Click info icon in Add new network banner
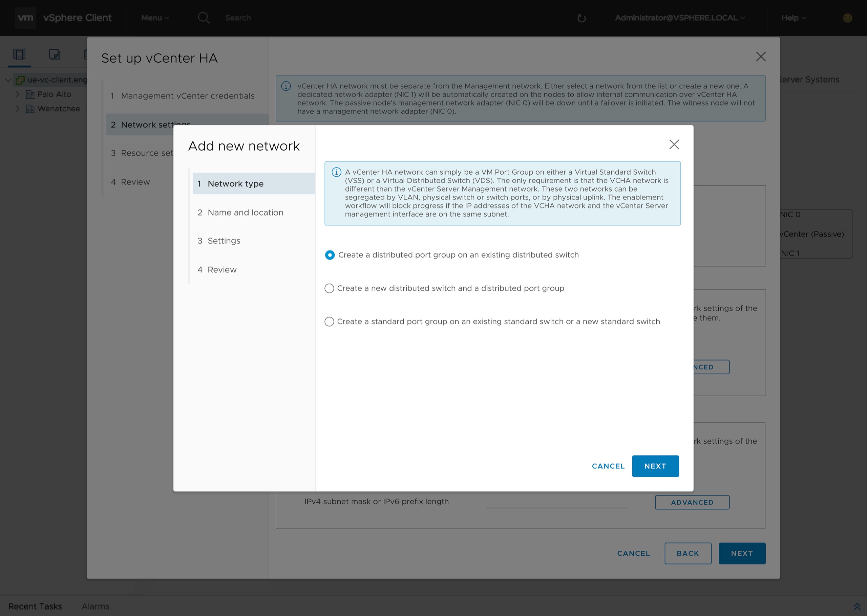The width and height of the screenshot is (867, 616). click(x=336, y=172)
